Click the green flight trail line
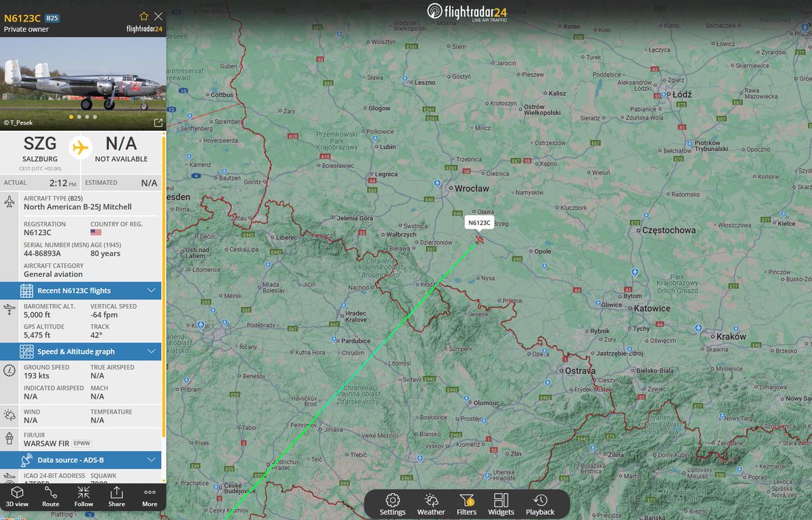This screenshot has width=812, height=520. pos(352,376)
